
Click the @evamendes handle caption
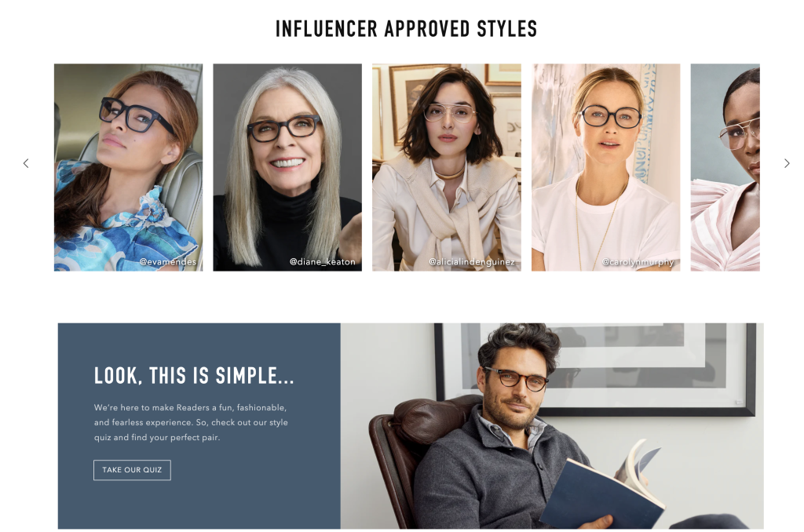(168, 262)
